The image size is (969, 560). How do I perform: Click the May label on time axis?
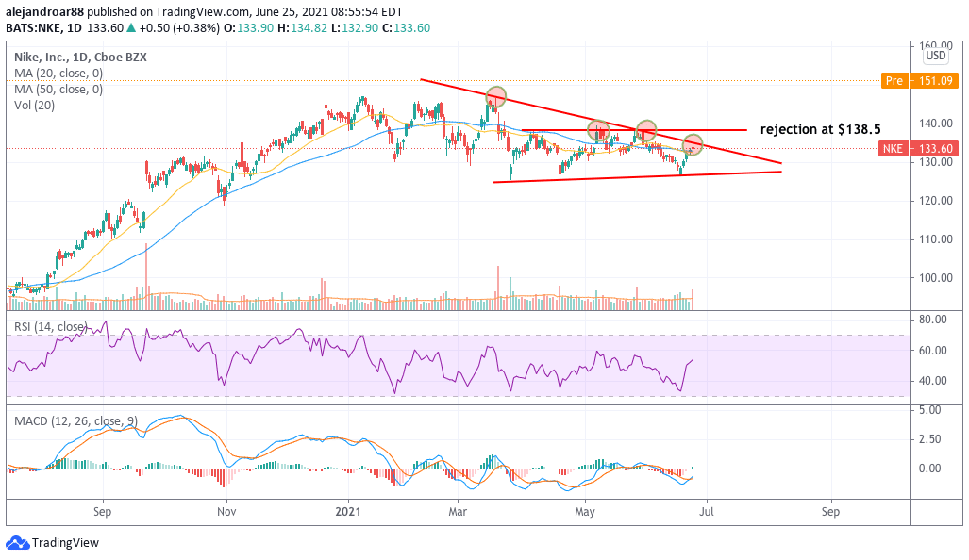tap(585, 512)
